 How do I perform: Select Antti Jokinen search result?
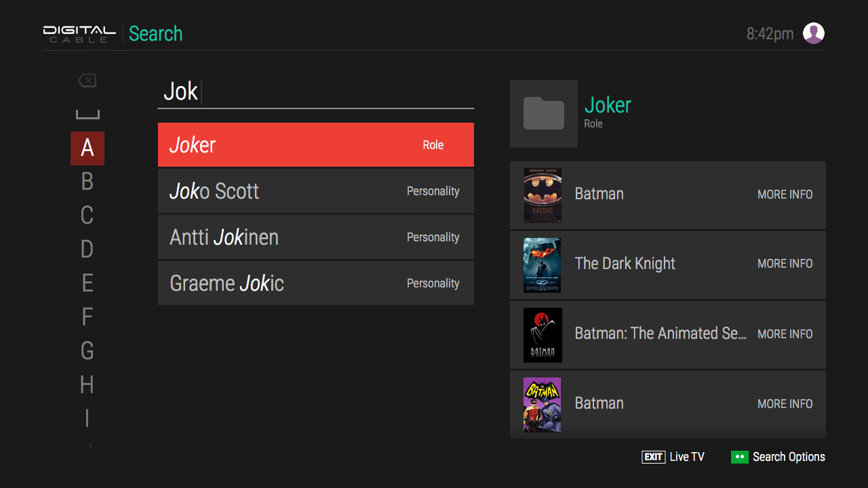click(x=315, y=237)
